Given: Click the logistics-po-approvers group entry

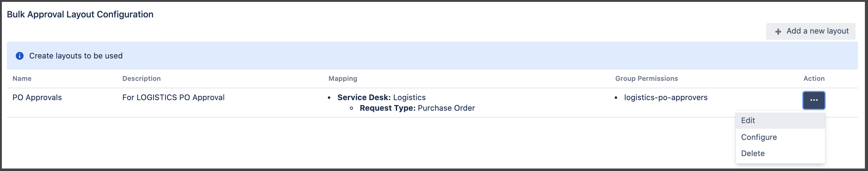Looking at the screenshot, I should coord(666,98).
